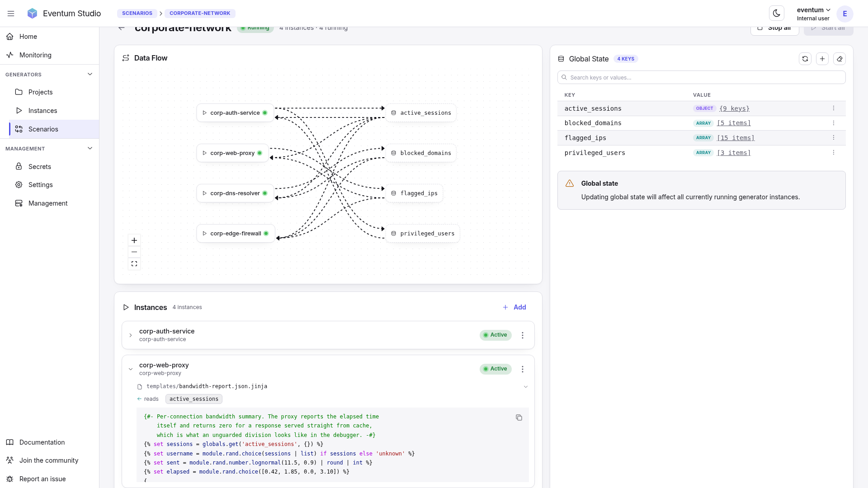Screen dimensions: 868x488
Task: Select the corp-edge-firewall graph node
Action: pos(236,234)
